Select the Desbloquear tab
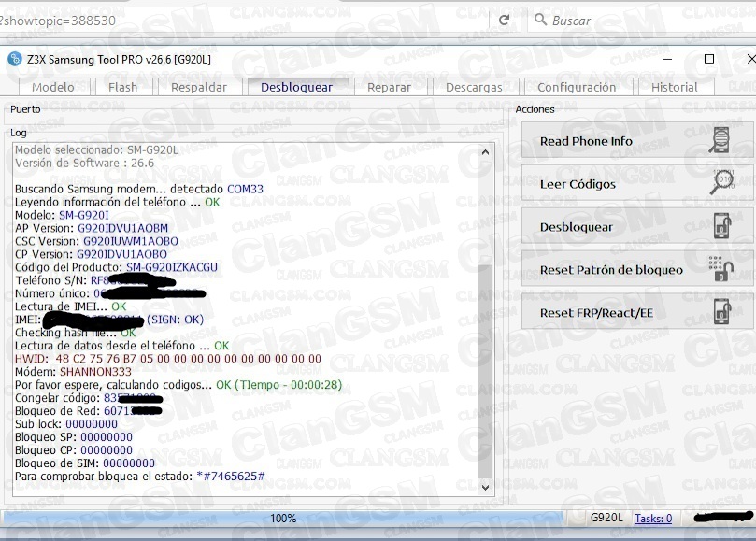This screenshot has height=541, width=756. (x=296, y=87)
